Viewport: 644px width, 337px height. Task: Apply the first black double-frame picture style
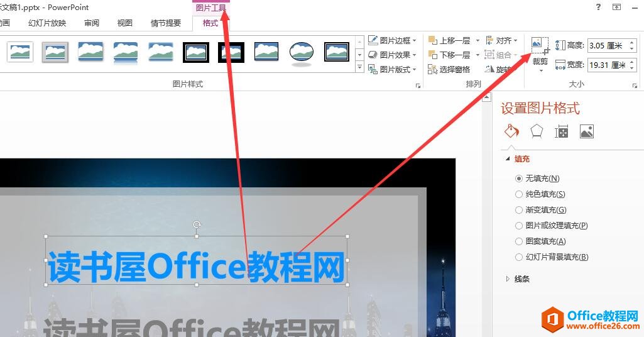(196, 53)
